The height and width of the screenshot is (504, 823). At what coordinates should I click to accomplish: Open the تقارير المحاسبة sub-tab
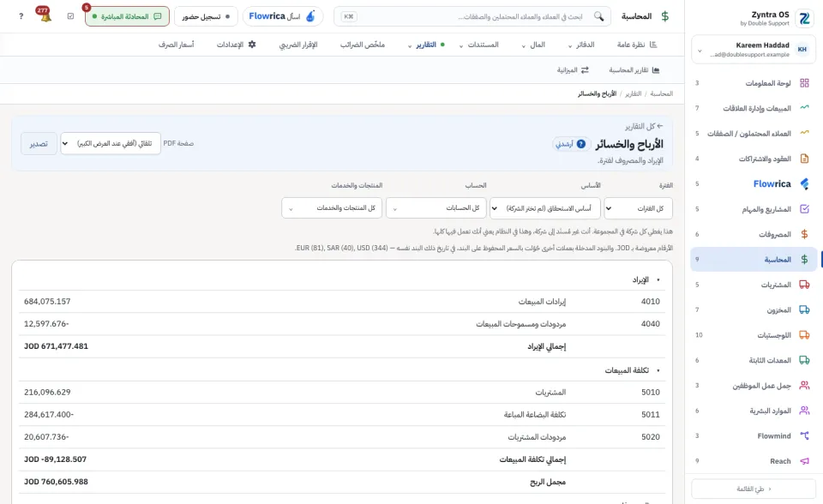634,69
